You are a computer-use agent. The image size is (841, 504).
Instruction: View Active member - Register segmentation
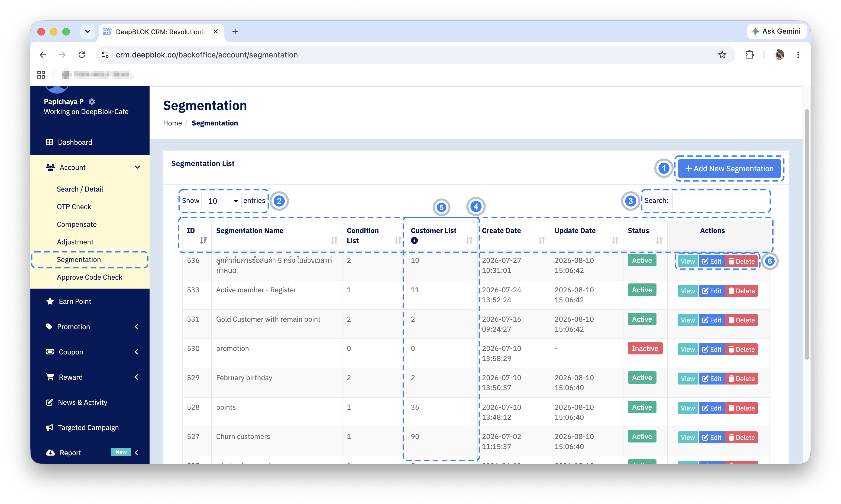point(688,291)
